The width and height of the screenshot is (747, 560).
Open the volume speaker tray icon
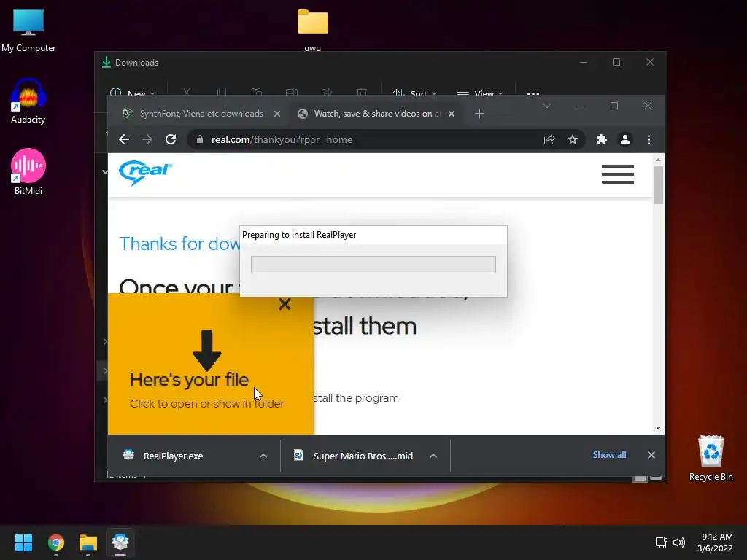coord(679,542)
